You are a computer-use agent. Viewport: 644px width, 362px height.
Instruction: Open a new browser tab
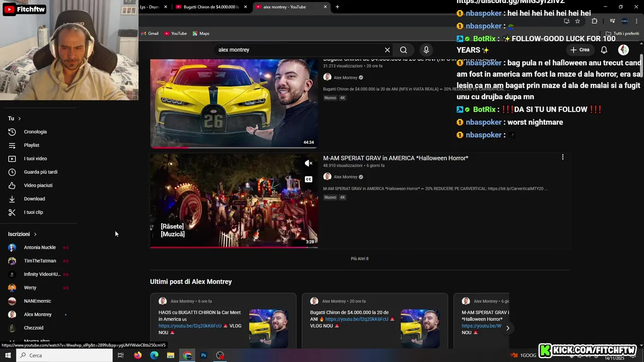[337, 7]
